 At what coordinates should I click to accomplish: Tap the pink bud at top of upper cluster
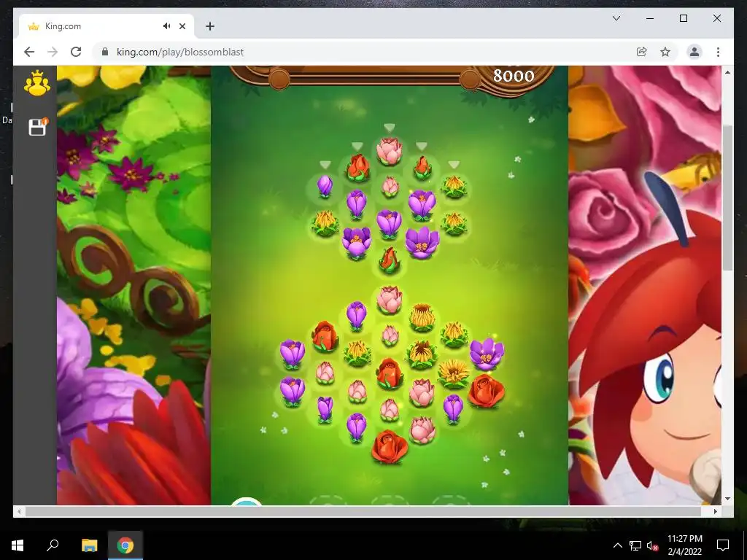[390, 151]
